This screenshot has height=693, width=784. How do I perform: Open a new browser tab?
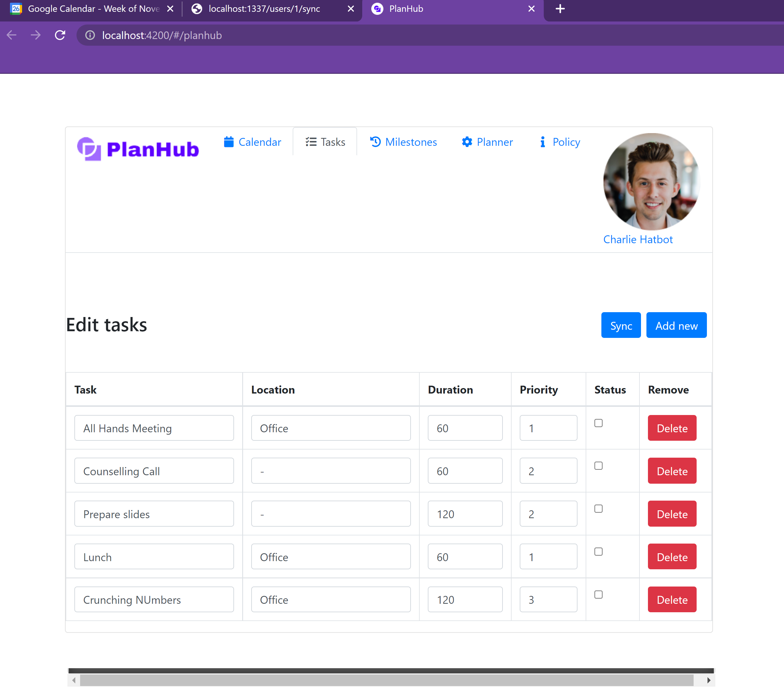click(x=560, y=9)
